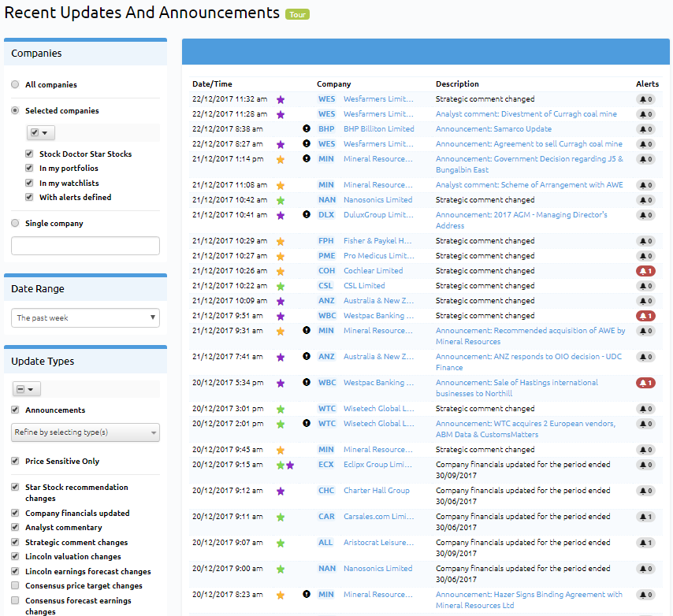Open the select-all dropdown under Selected companies
Viewport: 673px width, 616px height.
[40, 133]
